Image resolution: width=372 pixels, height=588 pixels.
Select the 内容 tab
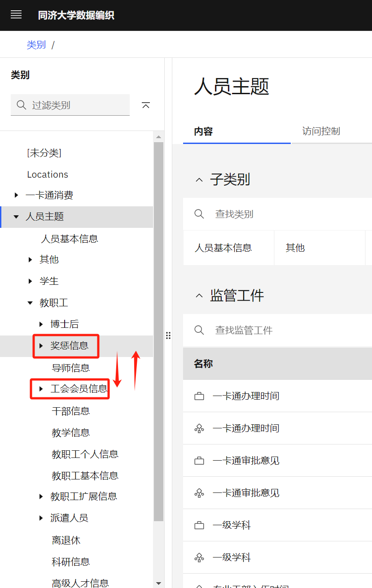[x=203, y=131]
